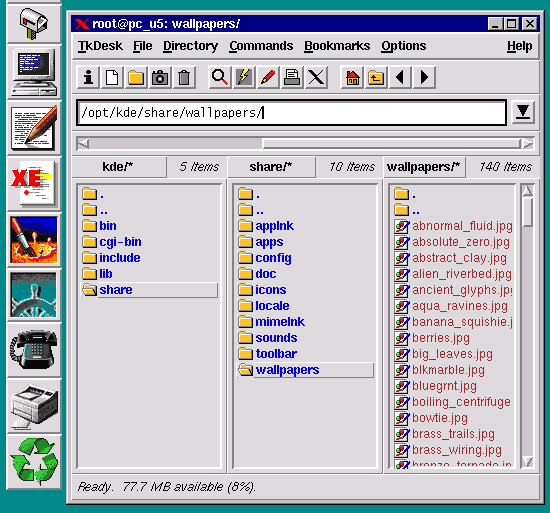This screenshot has width=550, height=513.
Task: Select the share folder in kde column
Action: 149,290
